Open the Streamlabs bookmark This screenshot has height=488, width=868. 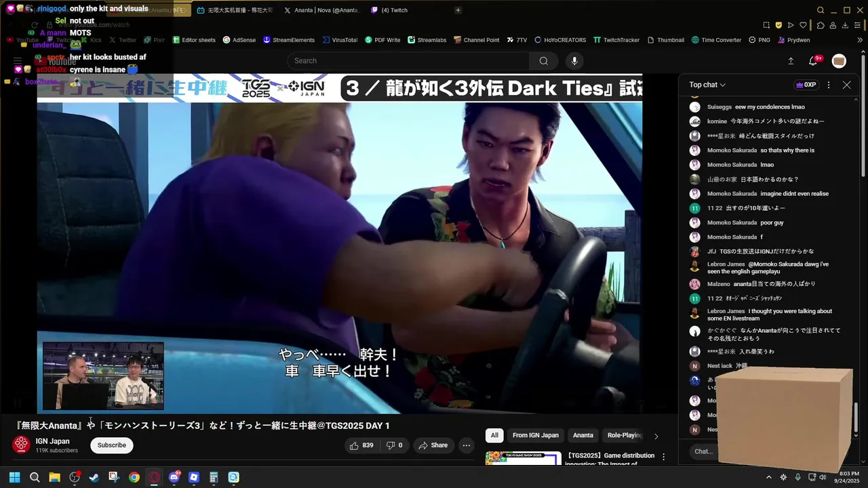tap(427, 40)
